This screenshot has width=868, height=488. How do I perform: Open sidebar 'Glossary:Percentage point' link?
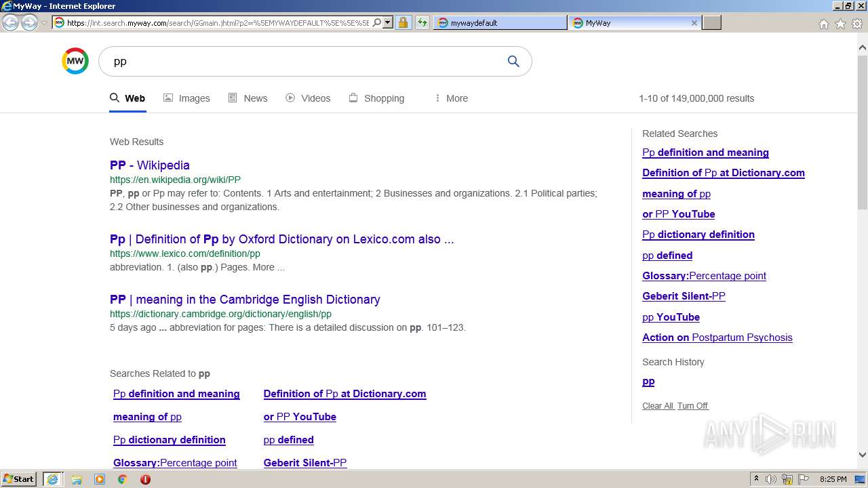pyautogui.click(x=704, y=276)
